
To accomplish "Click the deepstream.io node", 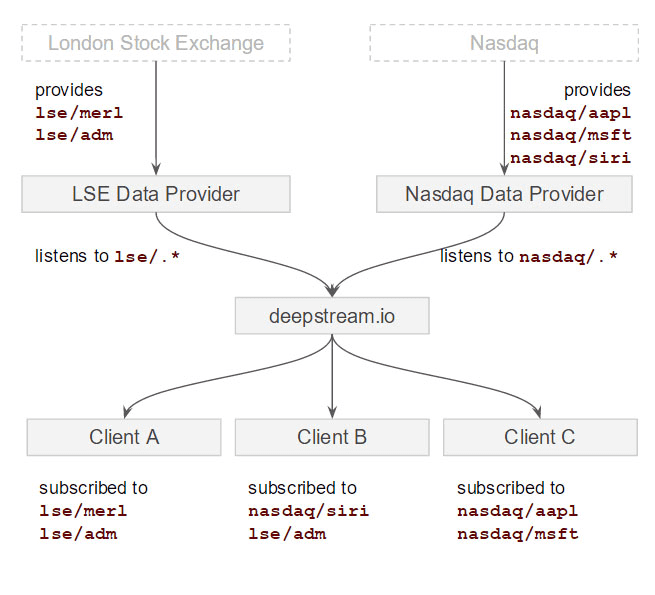I will point(332,316).
